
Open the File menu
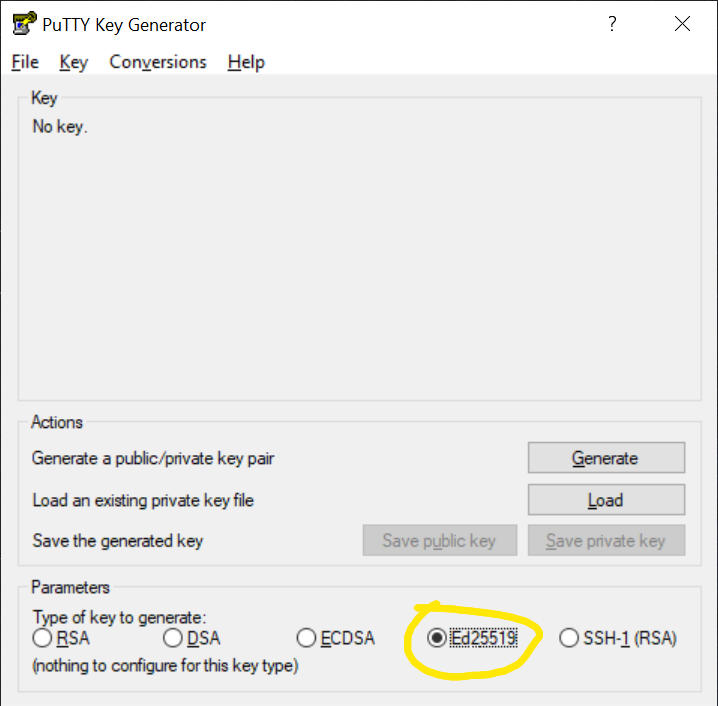25,62
